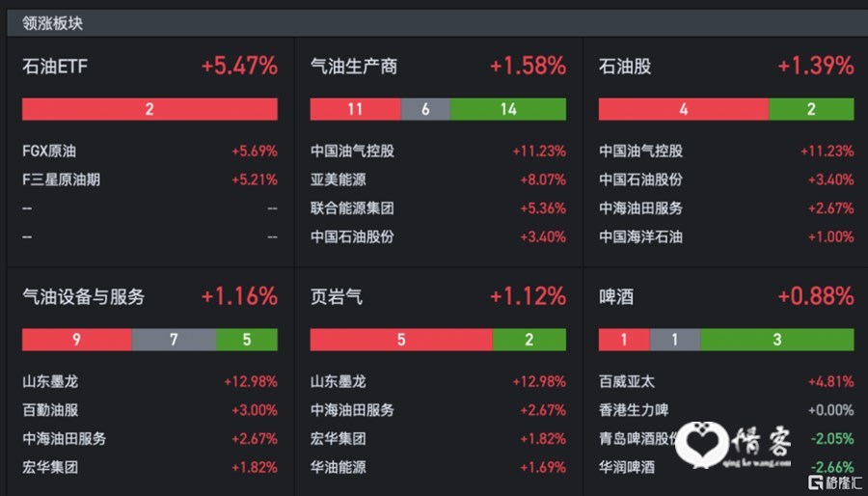Viewport: 868px width, 496px height.
Task: Open 联合能源集团 stock entry
Action: [438, 208]
